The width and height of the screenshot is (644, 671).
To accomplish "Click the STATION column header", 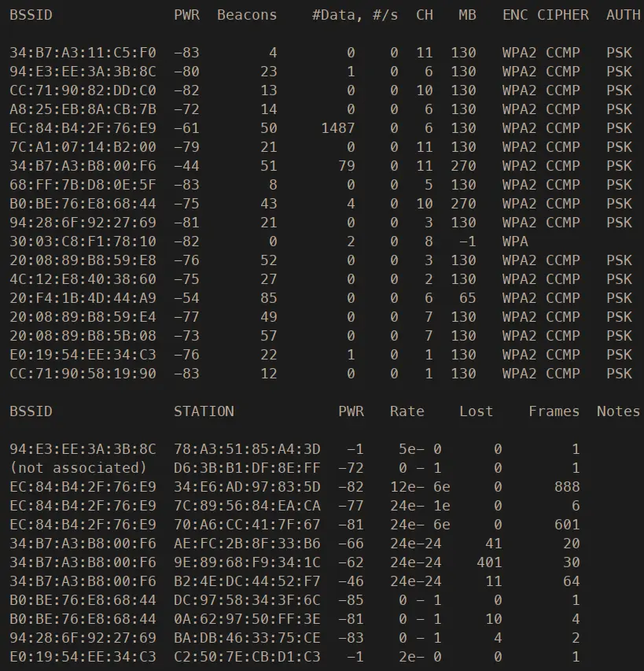I will coord(204,411).
